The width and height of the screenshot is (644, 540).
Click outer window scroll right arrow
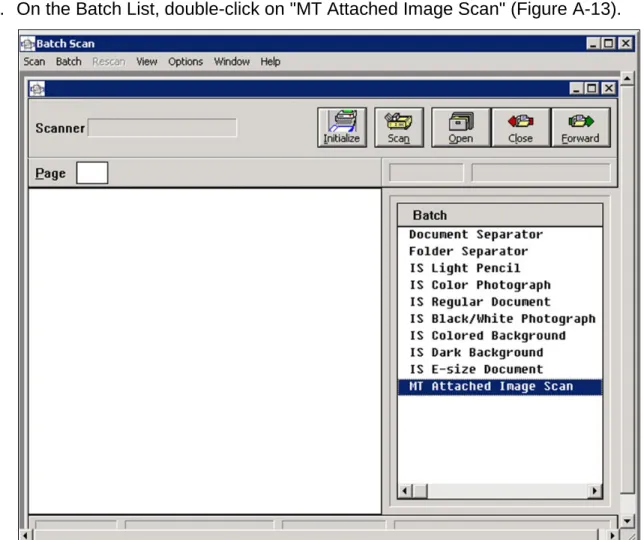point(613,535)
